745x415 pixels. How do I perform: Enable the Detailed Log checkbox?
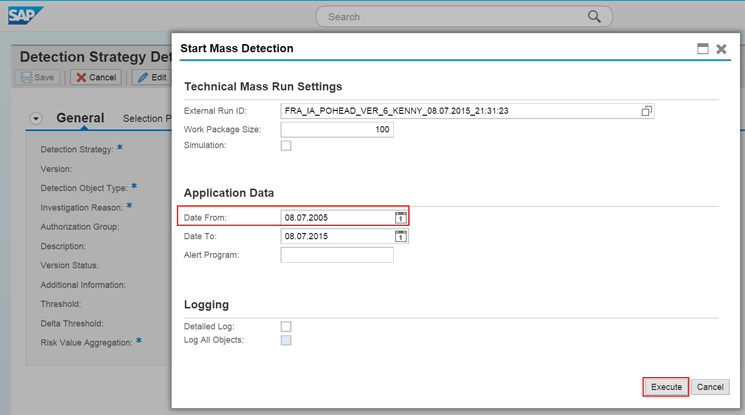(x=286, y=327)
